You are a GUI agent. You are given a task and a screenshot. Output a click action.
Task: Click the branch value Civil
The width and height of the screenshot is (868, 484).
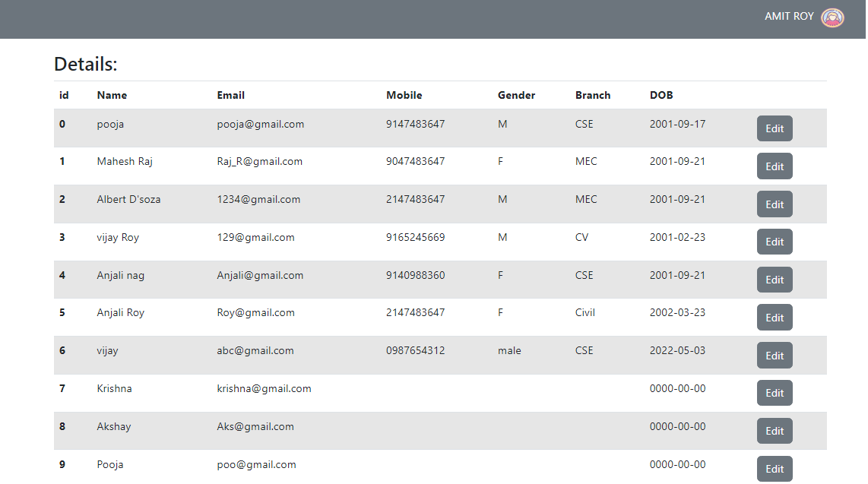click(x=585, y=312)
